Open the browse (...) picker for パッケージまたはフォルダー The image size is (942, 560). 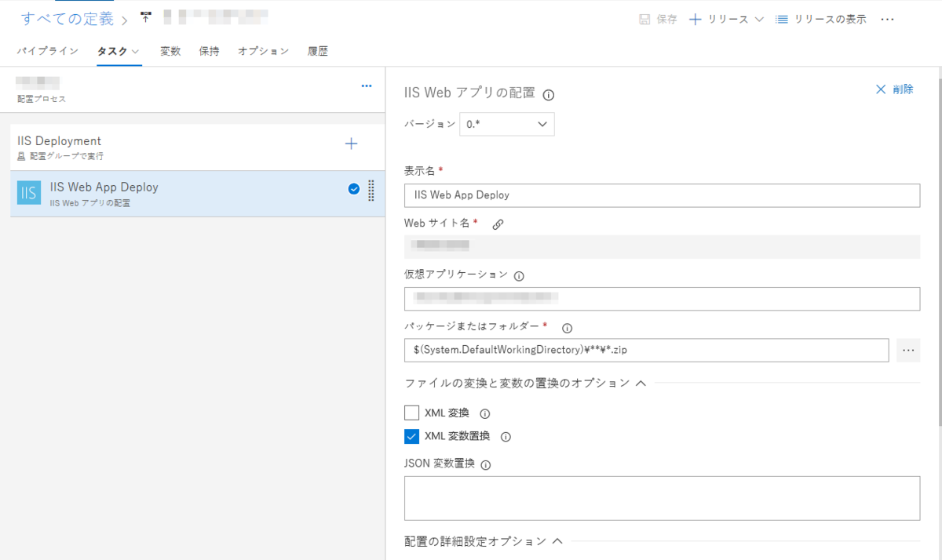coord(908,350)
